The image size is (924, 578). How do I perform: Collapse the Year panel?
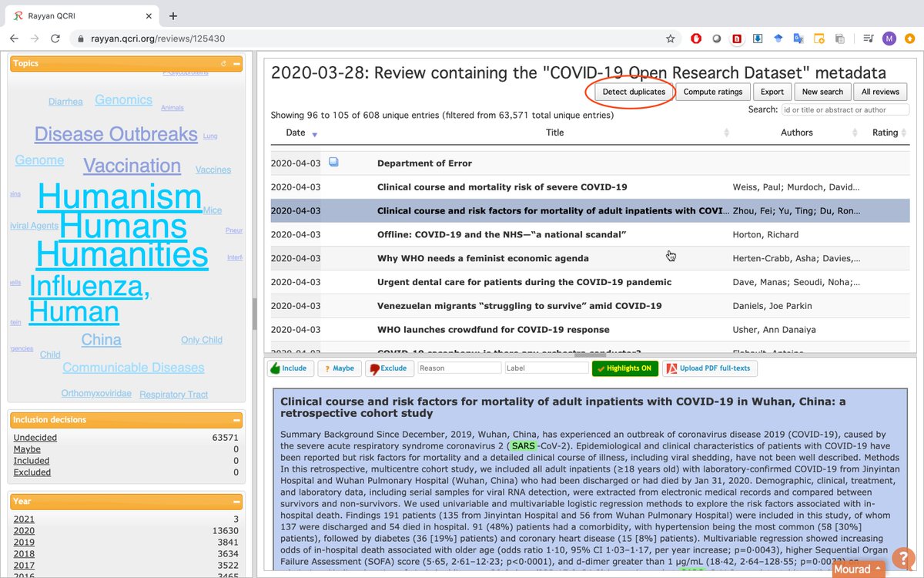pyautogui.click(x=236, y=502)
